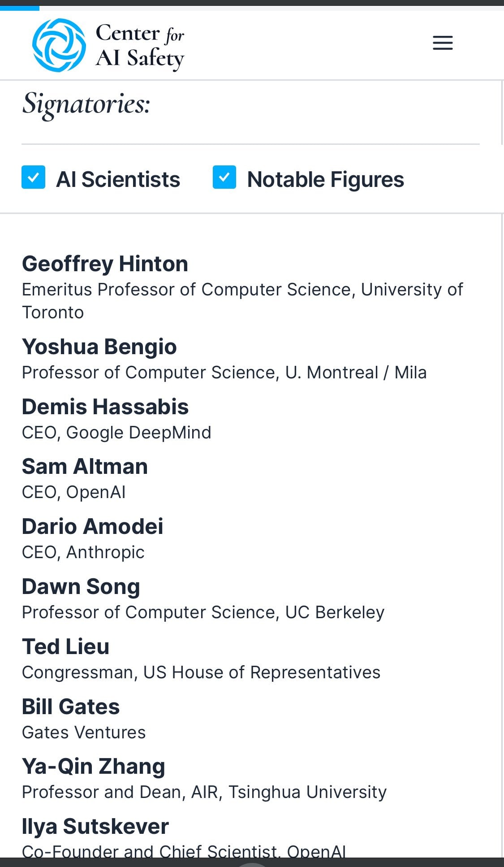The width and height of the screenshot is (504, 867).
Task: Open the hamburger navigation menu
Action: point(443,43)
